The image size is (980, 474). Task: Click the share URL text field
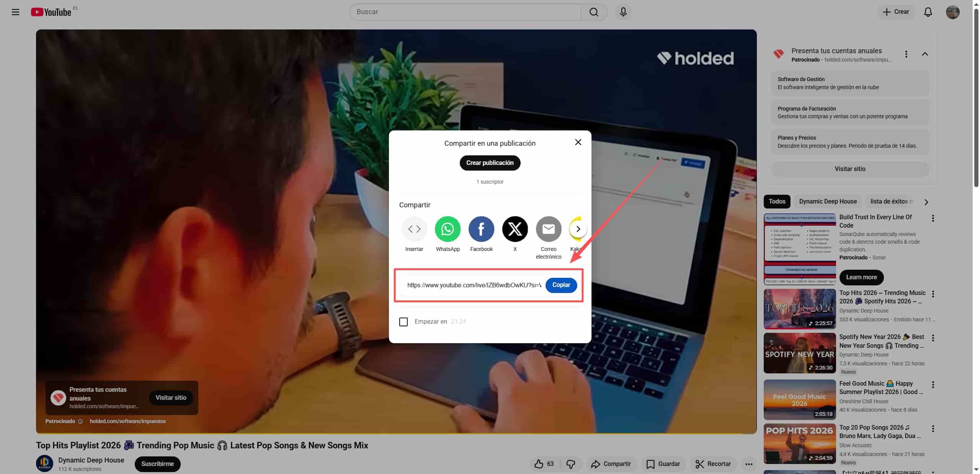474,285
